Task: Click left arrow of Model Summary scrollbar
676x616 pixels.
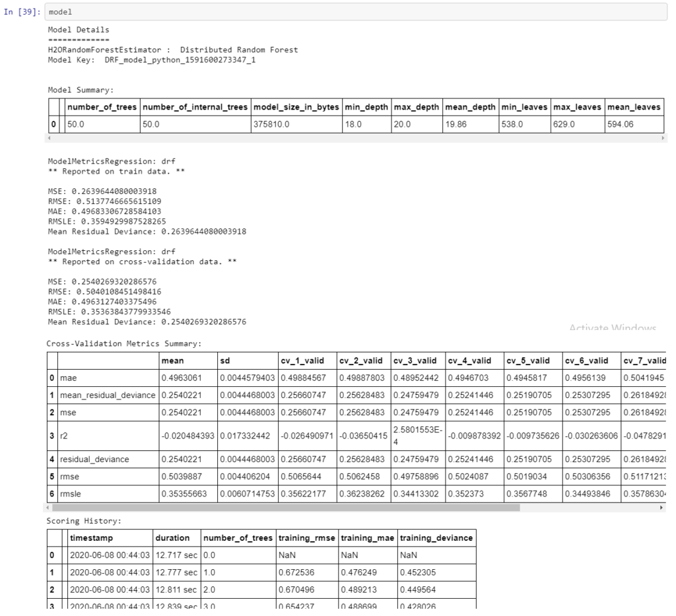Action: pos(49,138)
